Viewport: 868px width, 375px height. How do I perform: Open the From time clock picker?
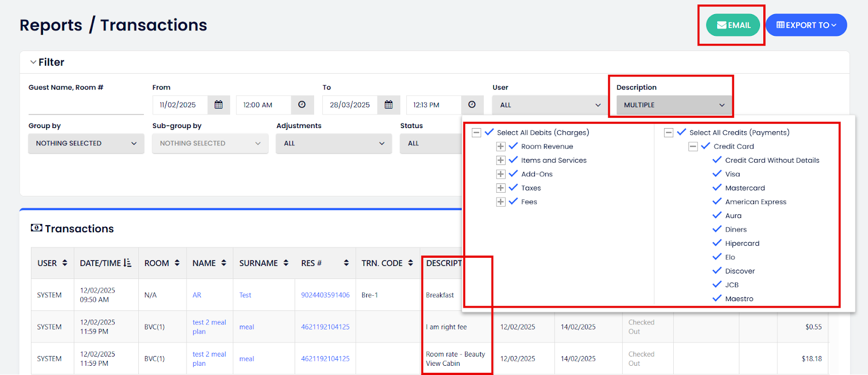point(302,105)
